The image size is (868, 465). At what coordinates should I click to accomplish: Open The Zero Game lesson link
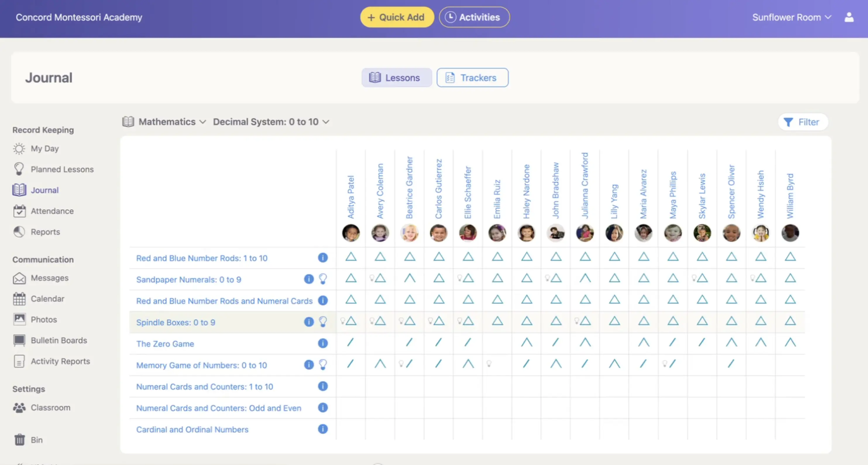coord(165,344)
